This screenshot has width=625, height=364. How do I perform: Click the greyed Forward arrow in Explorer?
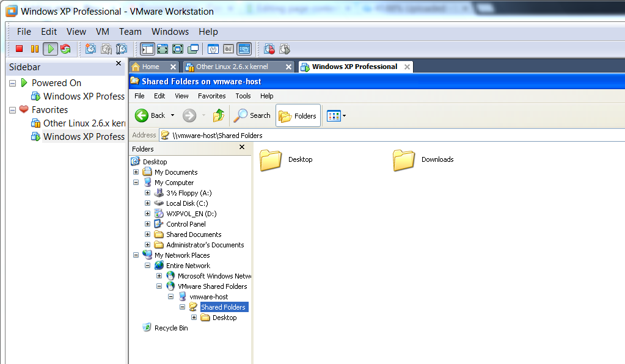189,115
